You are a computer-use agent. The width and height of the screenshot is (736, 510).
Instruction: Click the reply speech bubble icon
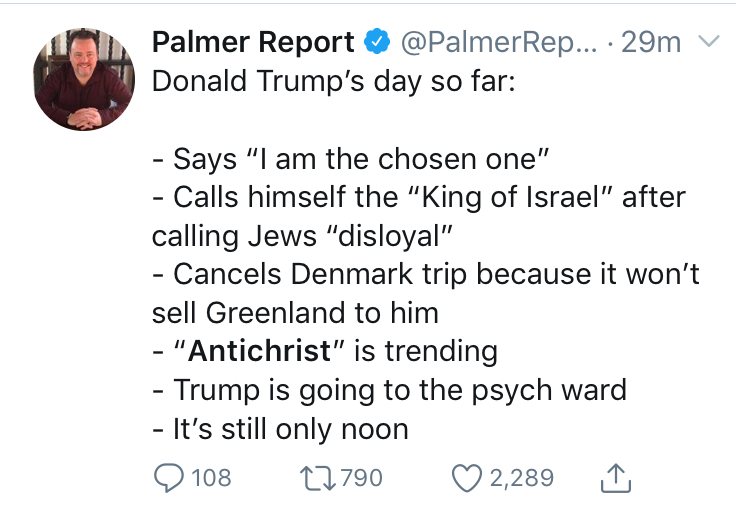click(x=169, y=478)
